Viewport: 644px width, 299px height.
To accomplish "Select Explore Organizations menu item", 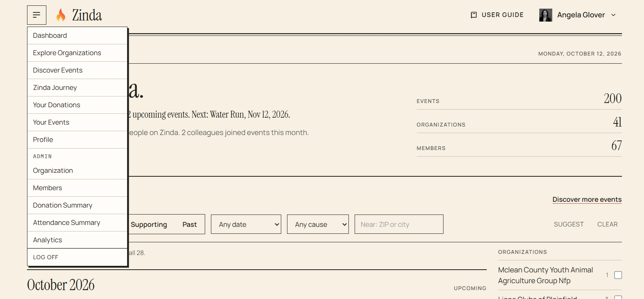I will 77,53.
